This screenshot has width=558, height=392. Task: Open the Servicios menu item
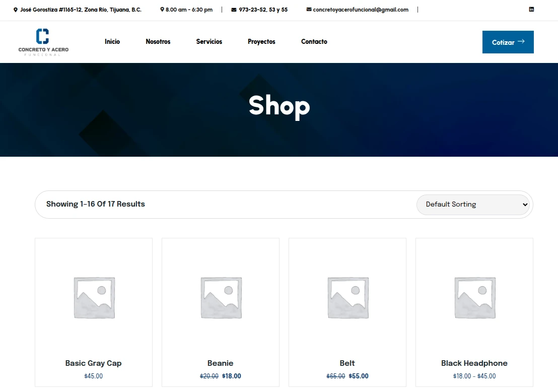209,42
